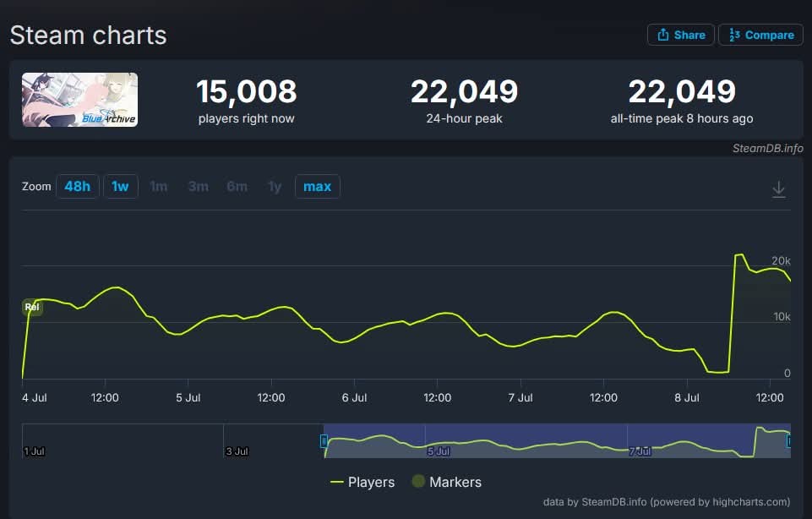Image resolution: width=812 pixels, height=519 pixels.
Task: Grab the left navigator range handle
Action: pyautogui.click(x=324, y=440)
